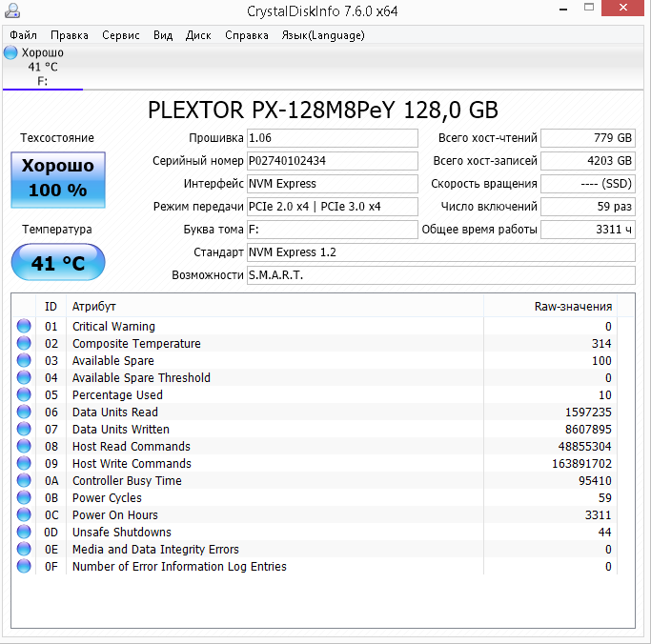Viewport: 651px width, 644px height.
Task: Click the ID column header
Action: tap(51, 306)
